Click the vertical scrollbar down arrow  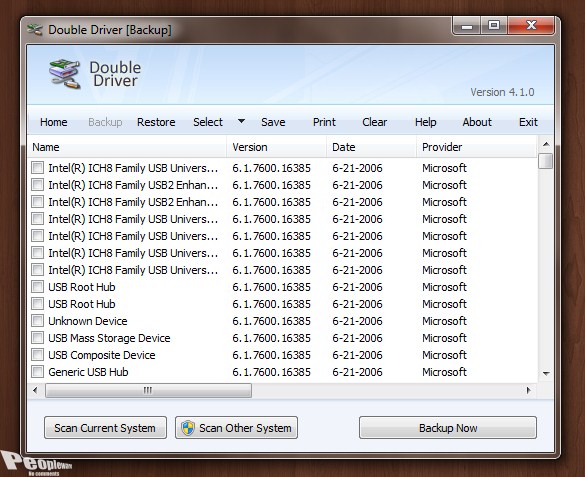coord(546,373)
